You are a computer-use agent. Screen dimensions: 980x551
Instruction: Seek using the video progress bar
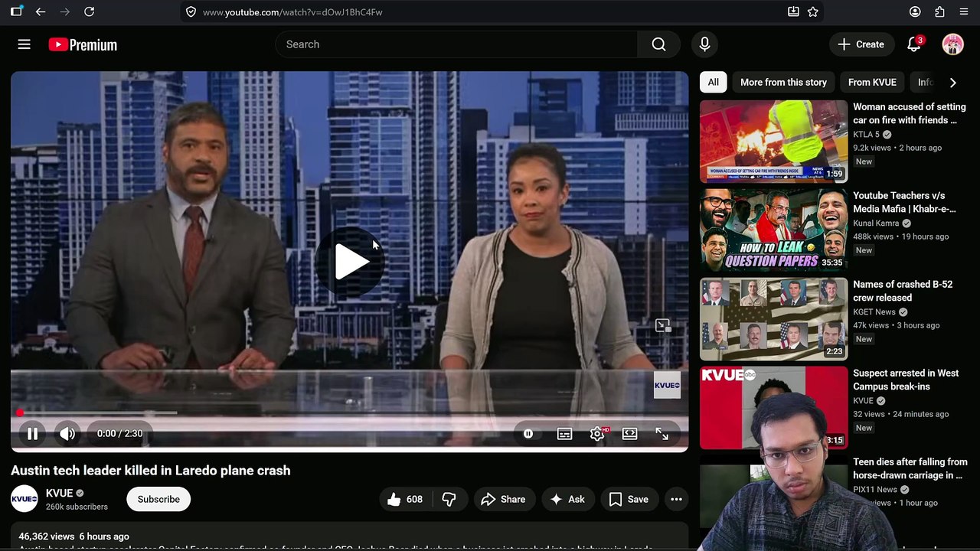pos(350,413)
